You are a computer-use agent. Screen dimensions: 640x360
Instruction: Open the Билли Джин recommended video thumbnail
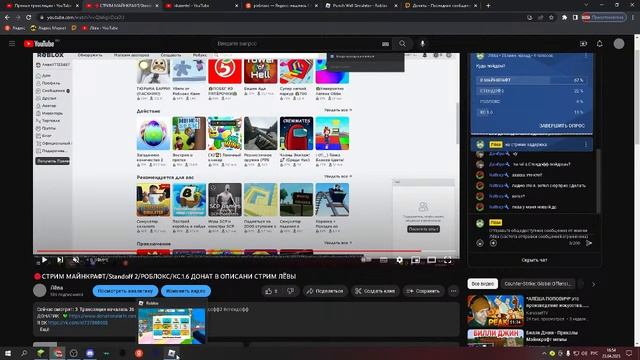click(x=495, y=338)
